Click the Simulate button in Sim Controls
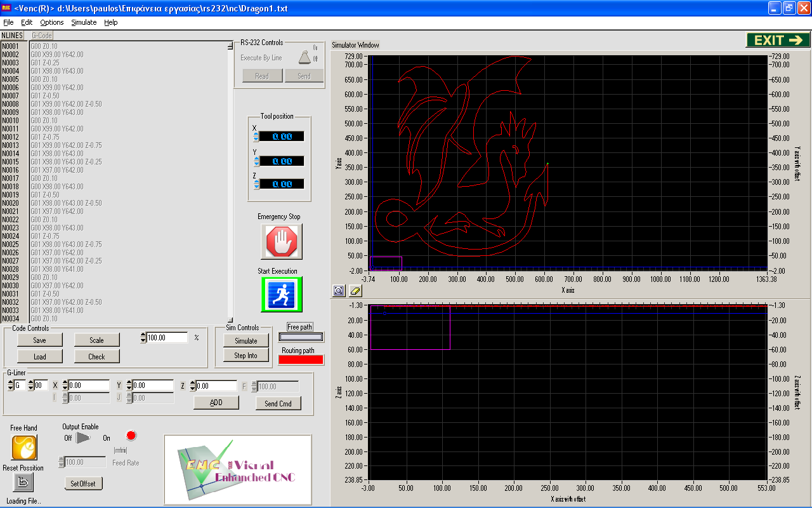812x508 pixels. pyautogui.click(x=246, y=340)
